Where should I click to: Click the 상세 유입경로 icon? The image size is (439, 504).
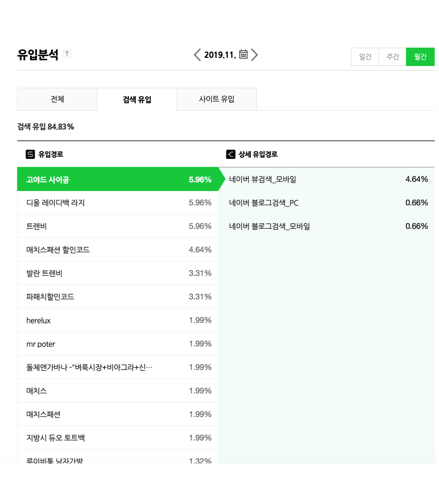pyautogui.click(x=230, y=154)
